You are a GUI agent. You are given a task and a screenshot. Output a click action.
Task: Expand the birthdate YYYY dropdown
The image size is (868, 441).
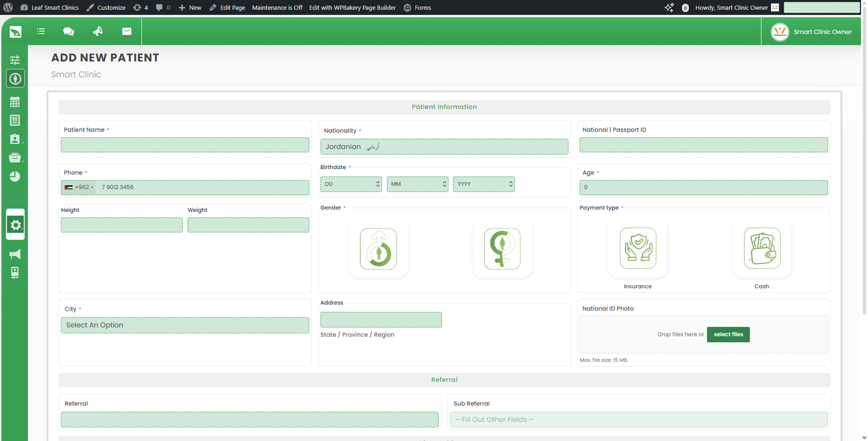[483, 184]
